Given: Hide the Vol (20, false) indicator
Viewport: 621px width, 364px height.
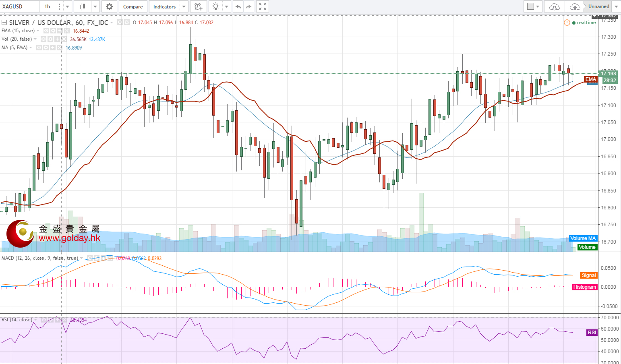Looking at the screenshot, I should click(x=43, y=39).
